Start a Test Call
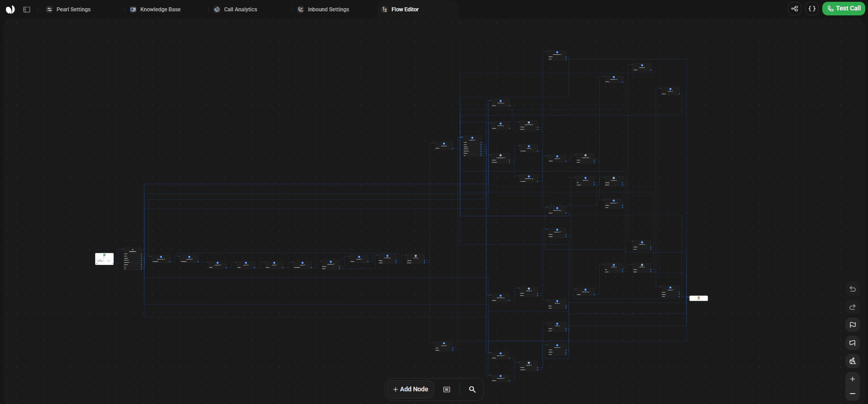This screenshot has width=868, height=404. (x=844, y=9)
